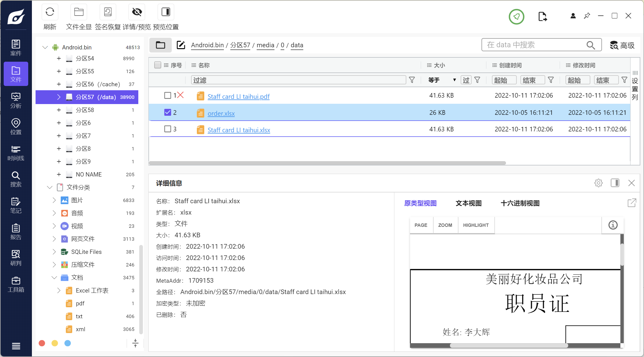Viewport: 644px width, 357px height.
Task: Expand the 分区54 partition node
Action: [x=59, y=58]
